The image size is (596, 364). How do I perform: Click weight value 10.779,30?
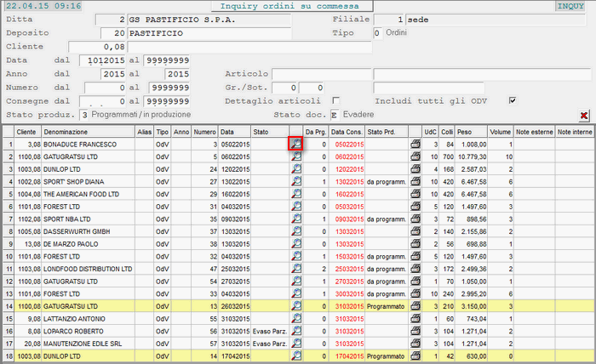click(472, 156)
